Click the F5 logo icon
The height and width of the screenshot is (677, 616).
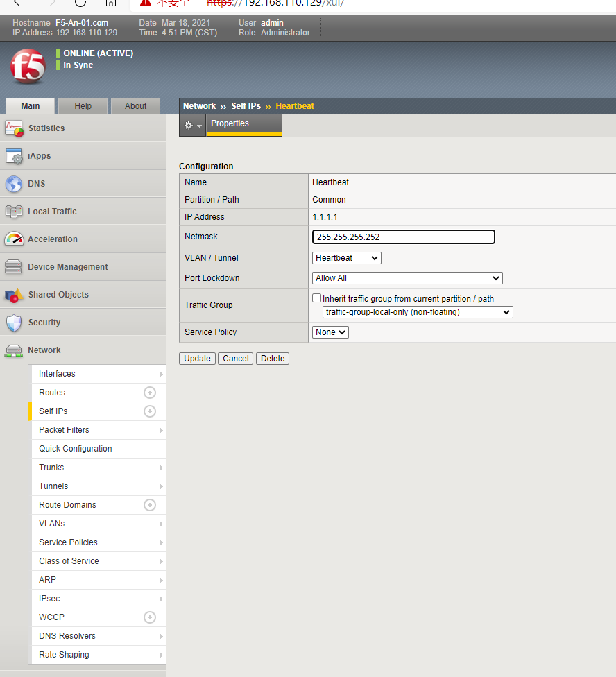28,67
